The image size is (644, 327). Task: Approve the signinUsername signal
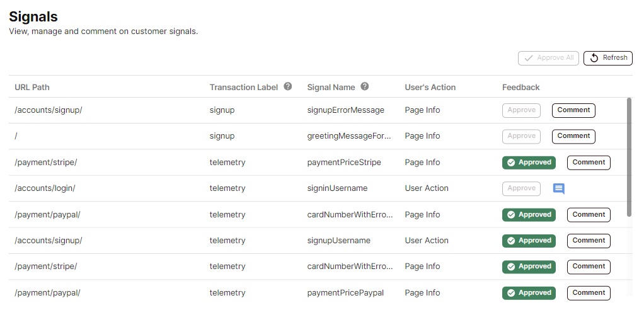(521, 188)
